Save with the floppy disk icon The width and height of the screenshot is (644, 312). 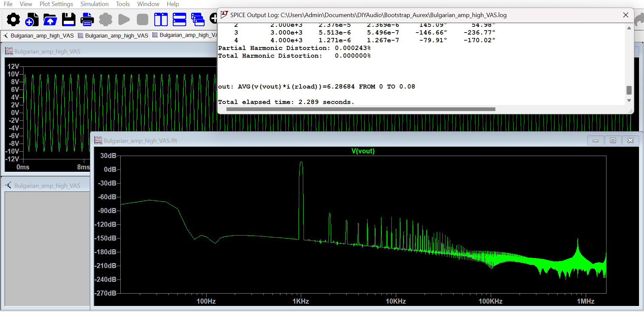tap(68, 19)
